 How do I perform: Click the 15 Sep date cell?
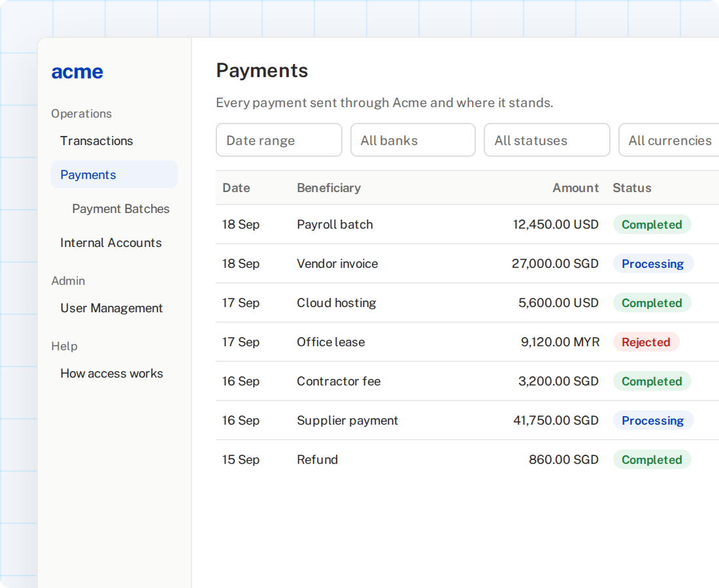click(241, 460)
